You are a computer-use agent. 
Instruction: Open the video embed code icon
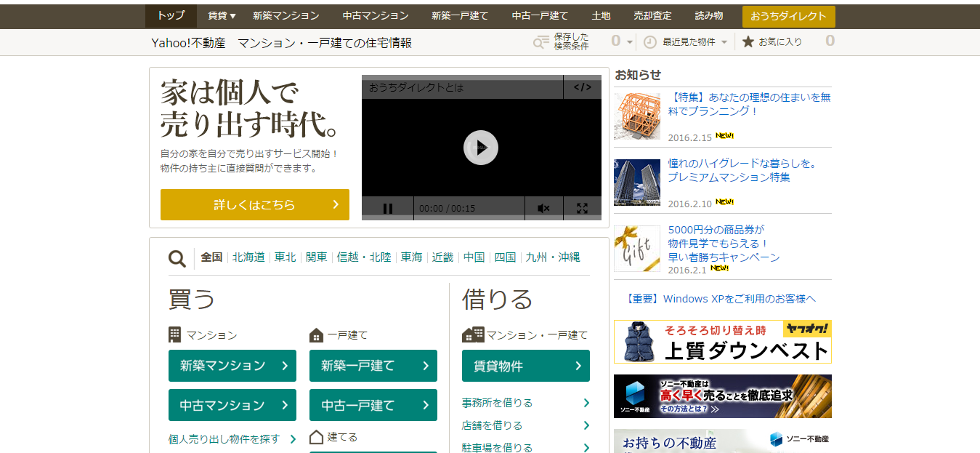tap(583, 87)
